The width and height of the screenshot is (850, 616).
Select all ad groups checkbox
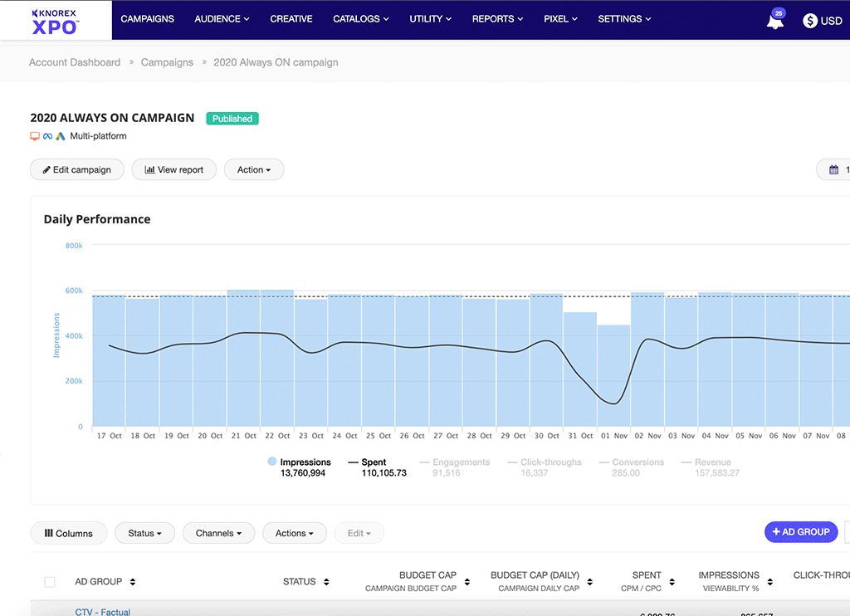point(50,582)
